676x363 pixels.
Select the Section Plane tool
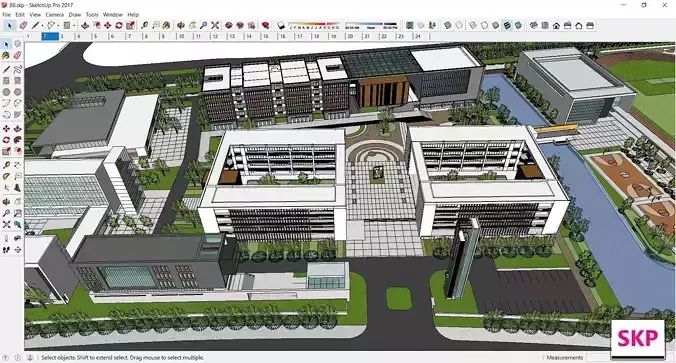coord(17,250)
